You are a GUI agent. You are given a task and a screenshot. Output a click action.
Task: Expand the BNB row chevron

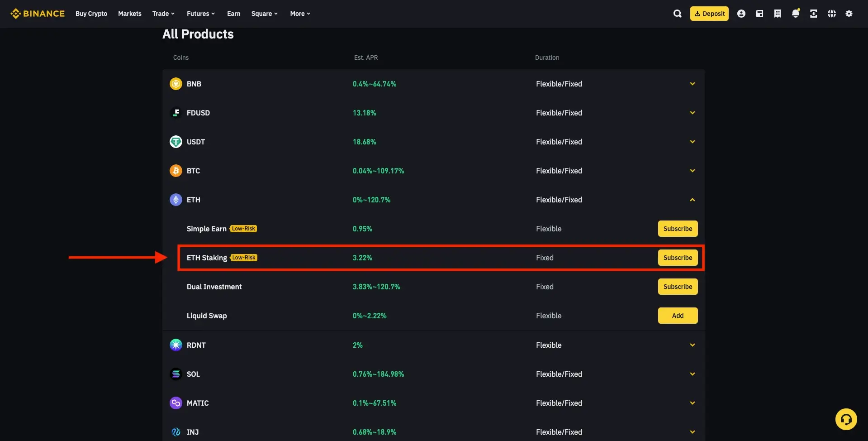click(693, 84)
